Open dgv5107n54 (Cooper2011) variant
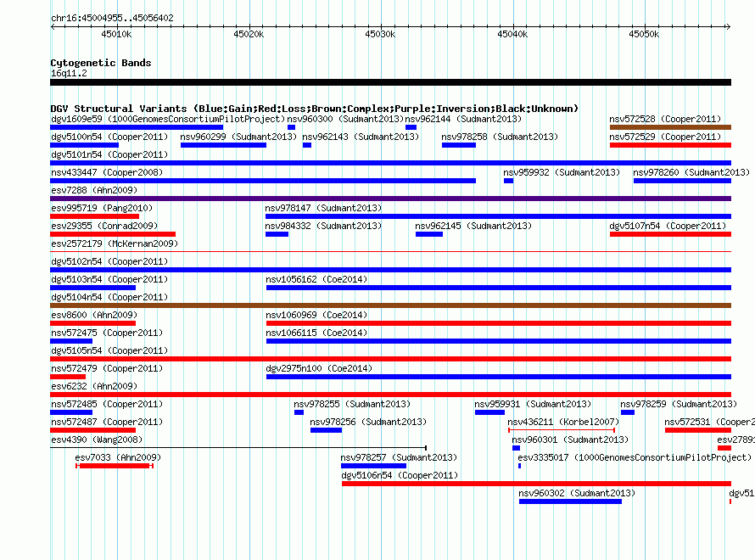 point(668,226)
